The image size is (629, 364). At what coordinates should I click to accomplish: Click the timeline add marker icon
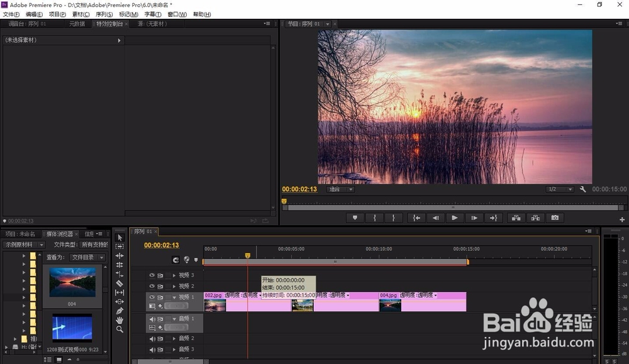click(x=196, y=260)
